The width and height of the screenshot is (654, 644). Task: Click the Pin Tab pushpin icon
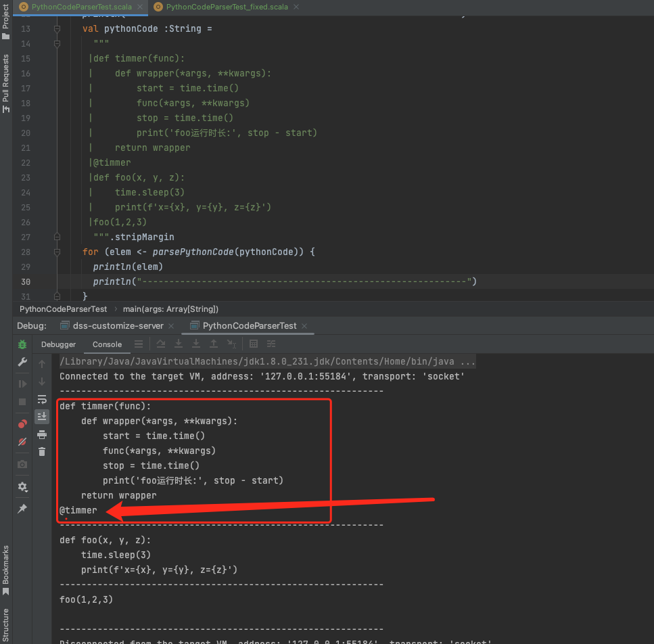(22, 509)
